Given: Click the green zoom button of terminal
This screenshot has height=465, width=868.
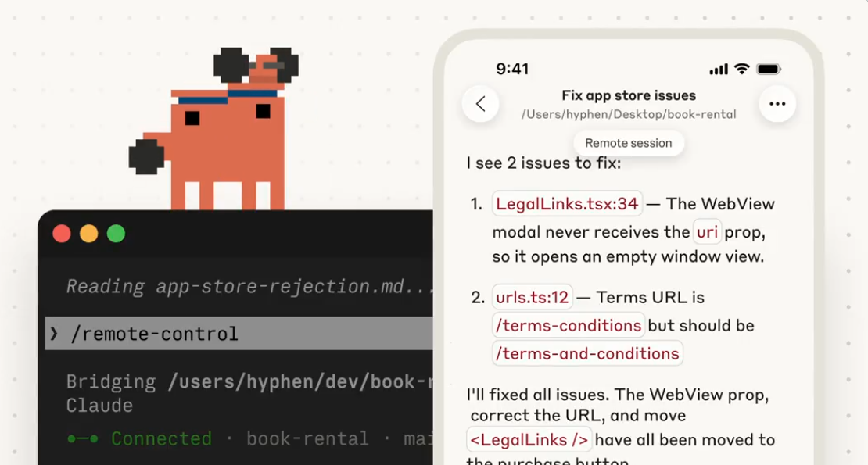Looking at the screenshot, I should pos(116,234).
